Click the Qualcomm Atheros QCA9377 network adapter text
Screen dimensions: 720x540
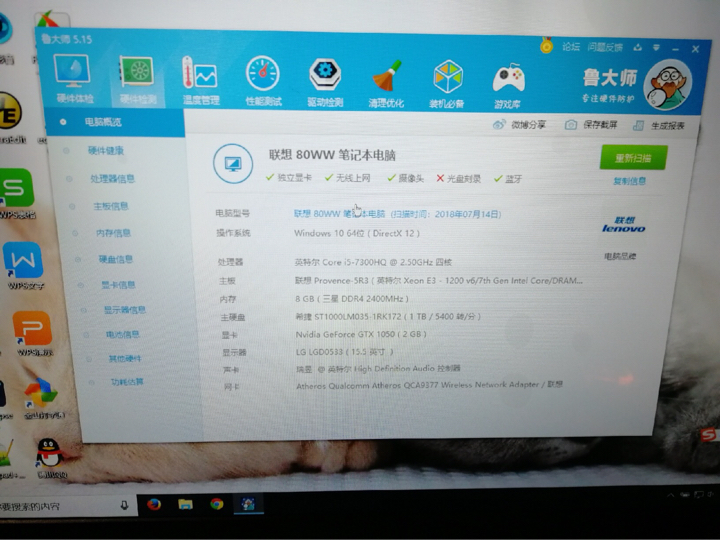pyautogui.click(x=429, y=385)
